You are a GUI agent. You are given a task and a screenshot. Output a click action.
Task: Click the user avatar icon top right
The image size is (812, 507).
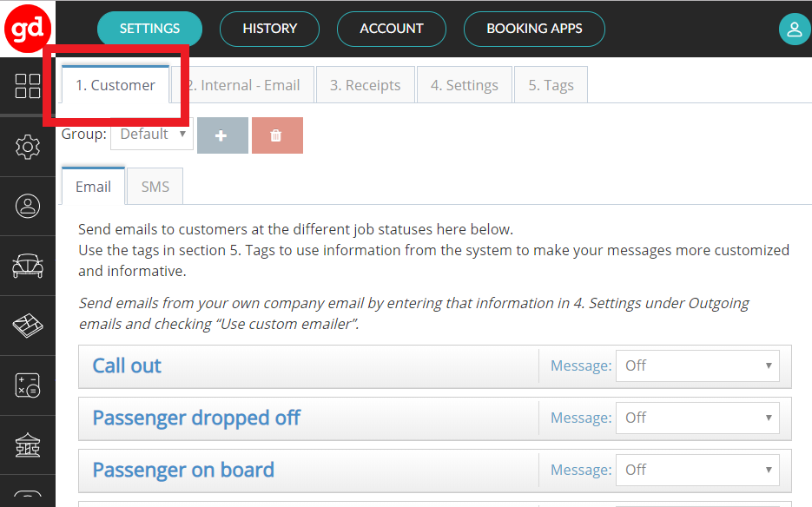(794, 29)
